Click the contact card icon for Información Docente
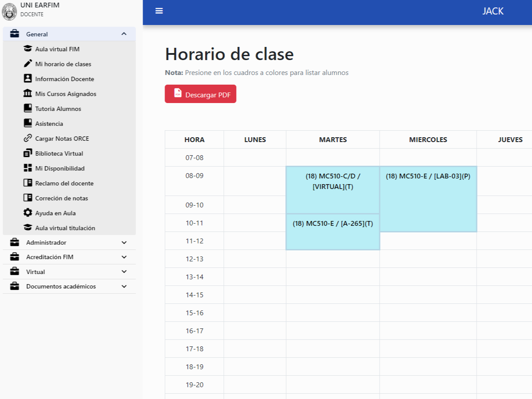The height and width of the screenshot is (399, 532). 27,79
